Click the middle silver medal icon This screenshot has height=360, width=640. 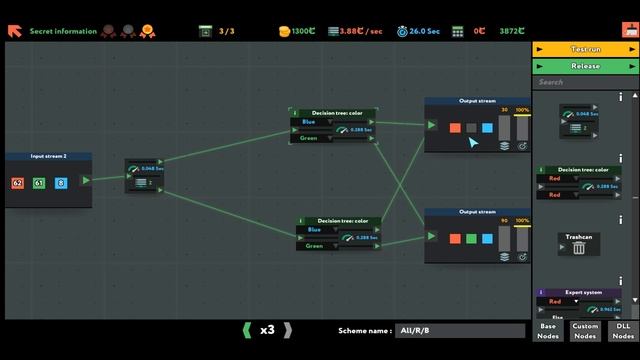click(x=128, y=31)
